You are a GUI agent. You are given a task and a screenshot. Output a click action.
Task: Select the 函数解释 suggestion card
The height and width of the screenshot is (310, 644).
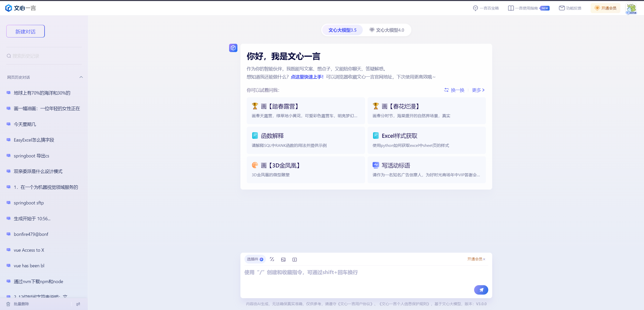point(306,140)
